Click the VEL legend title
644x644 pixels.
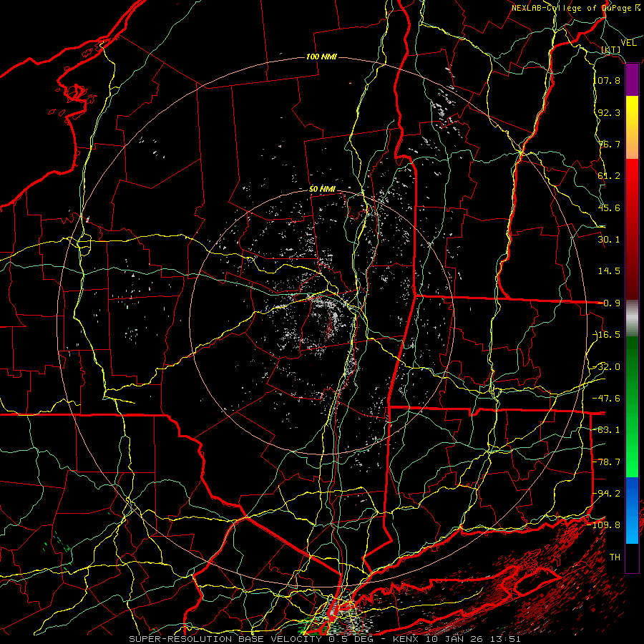pyautogui.click(x=628, y=43)
